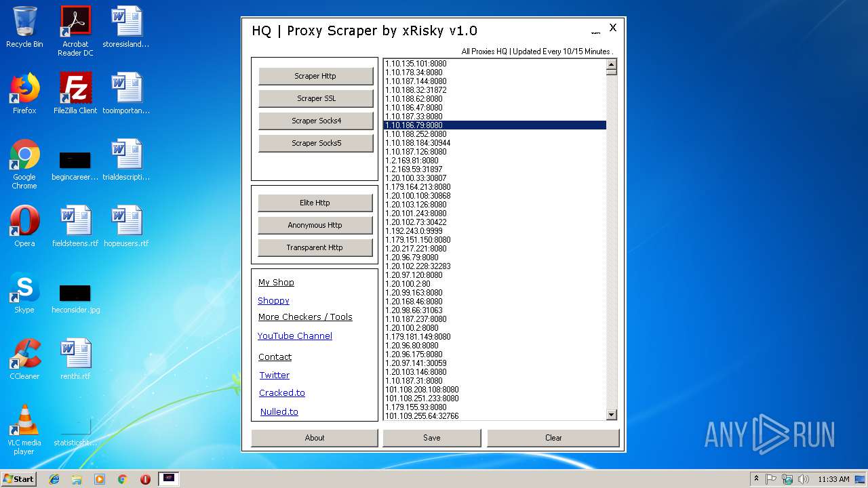Open the tooimportan Word document icon
868x488 pixels.
[x=126, y=93]
